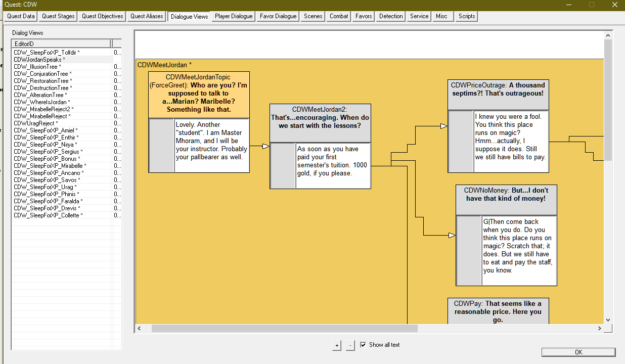This screenshot has height=364, width=625.
Task: Click the vertical scrollbar down arrow
Action: point(608,320)
